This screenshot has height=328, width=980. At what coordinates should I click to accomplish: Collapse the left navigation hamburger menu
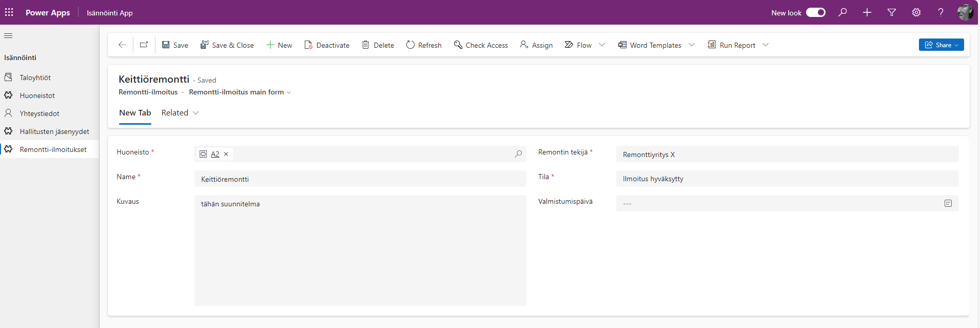click(x=8, y=35)
